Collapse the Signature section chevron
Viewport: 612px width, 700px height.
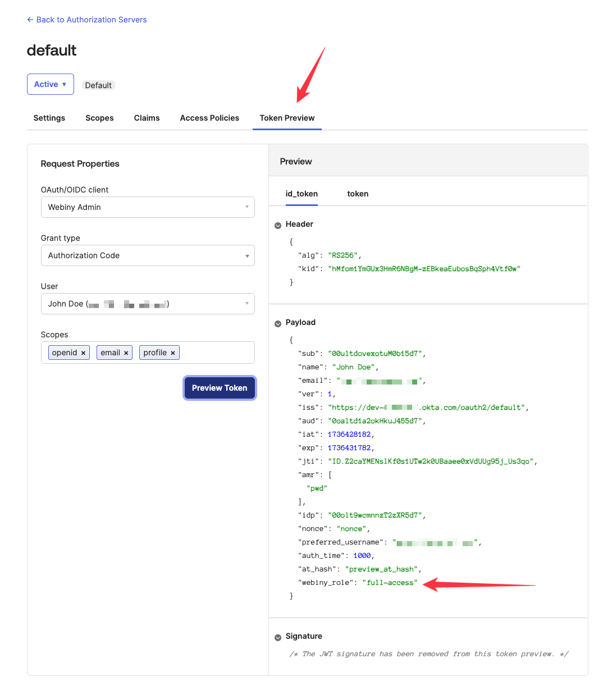point(278,637)
